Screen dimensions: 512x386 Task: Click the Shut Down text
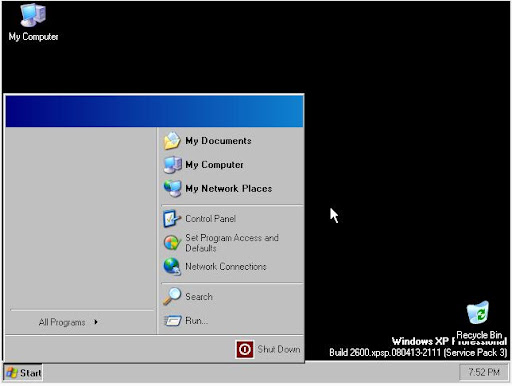click(x=279, y=349)
